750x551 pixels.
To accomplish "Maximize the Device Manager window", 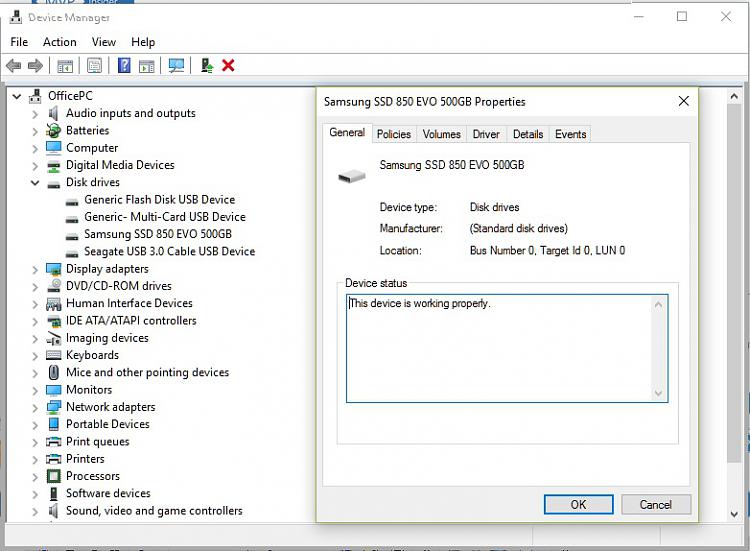I will (x=682, y=17).
